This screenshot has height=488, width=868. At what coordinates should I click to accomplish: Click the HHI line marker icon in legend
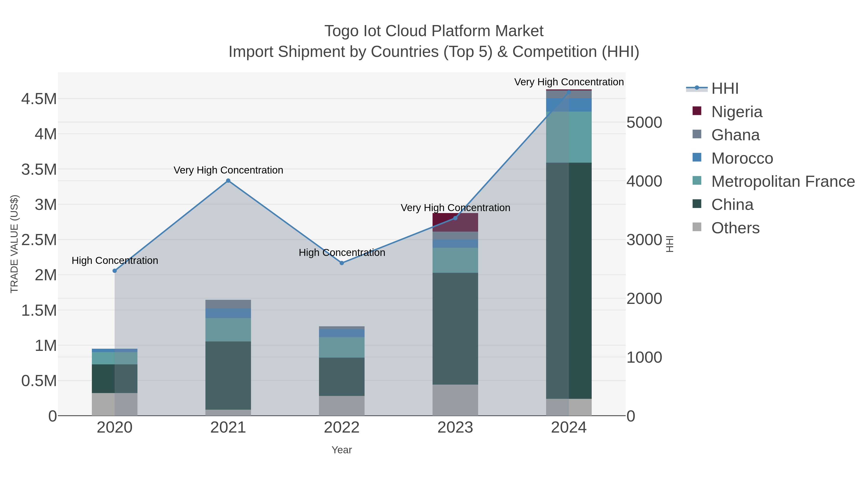coord(697,88)
